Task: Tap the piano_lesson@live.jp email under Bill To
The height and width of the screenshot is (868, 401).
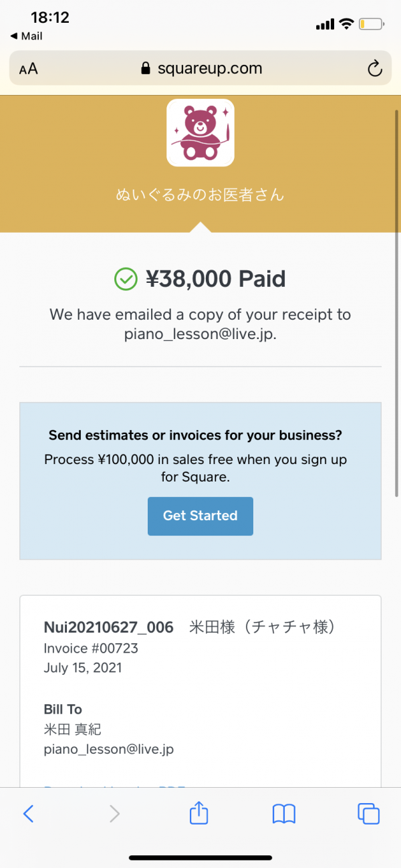Action: point(109,749)
